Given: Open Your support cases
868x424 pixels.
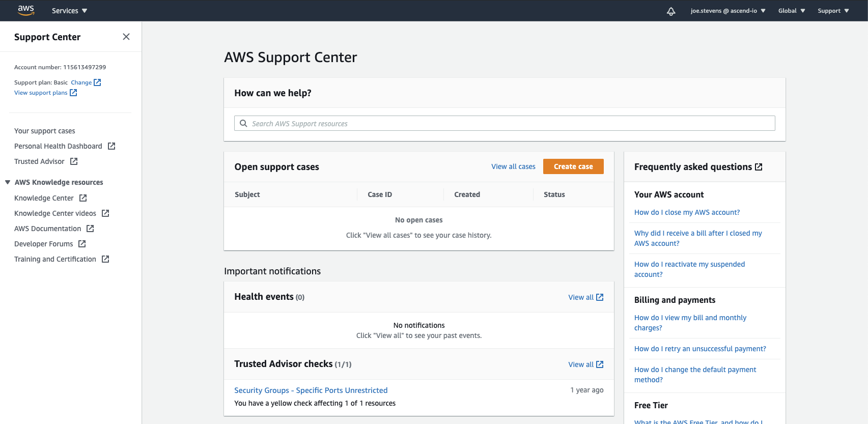Looking at the screenshot, I should 45,131.
